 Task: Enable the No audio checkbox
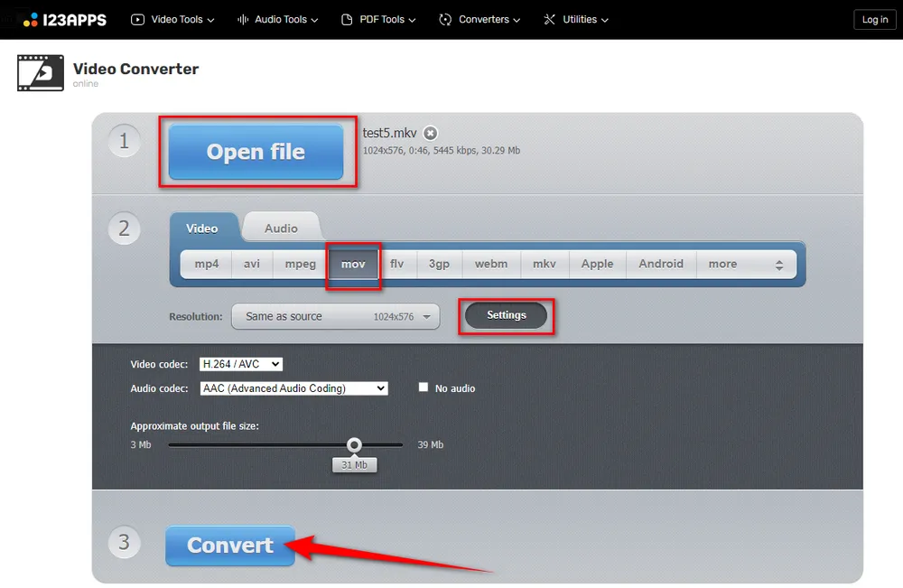pos(424,387)
